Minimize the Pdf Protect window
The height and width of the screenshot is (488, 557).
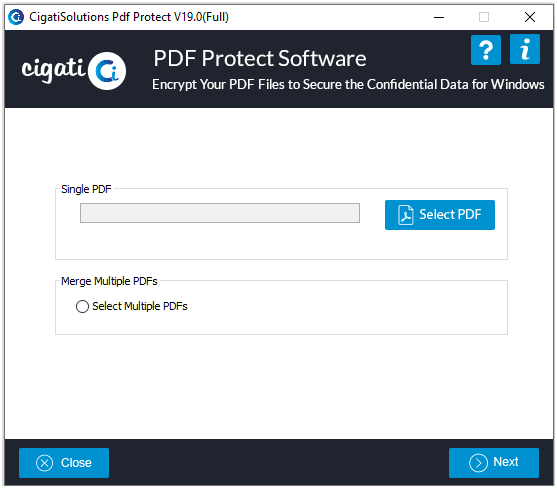[439, 17]
